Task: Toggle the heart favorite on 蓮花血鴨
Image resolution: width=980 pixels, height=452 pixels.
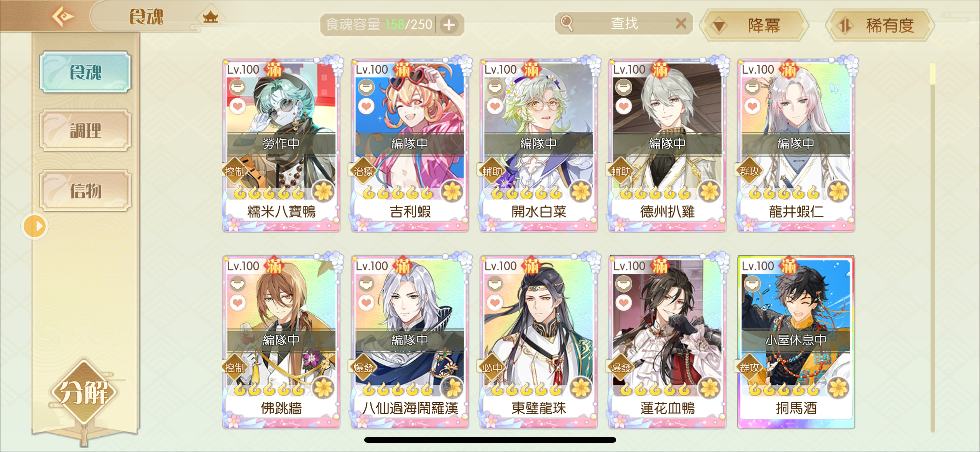Action: click(x=623, y=303)
